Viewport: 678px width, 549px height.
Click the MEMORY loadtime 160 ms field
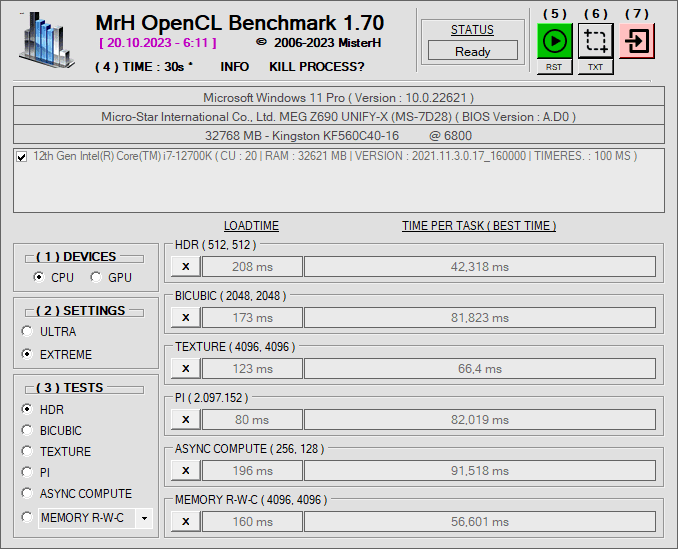click(x=253, y=522)
